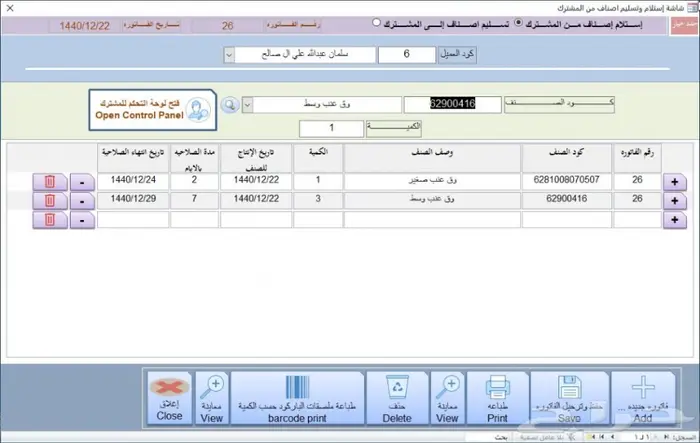Select 'استلام اصناف من المشترك' radio option
Viewport: 700px width, 443px height.
pyautogui.click(x=518, y=22)
